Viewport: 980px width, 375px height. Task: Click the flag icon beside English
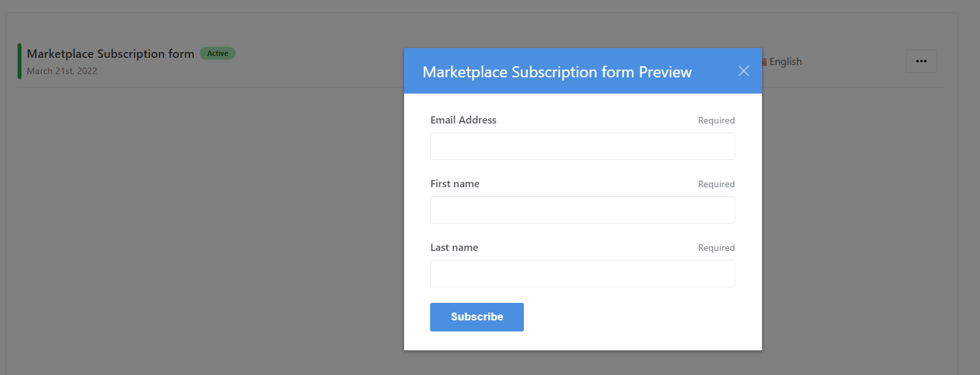point(765,62)
